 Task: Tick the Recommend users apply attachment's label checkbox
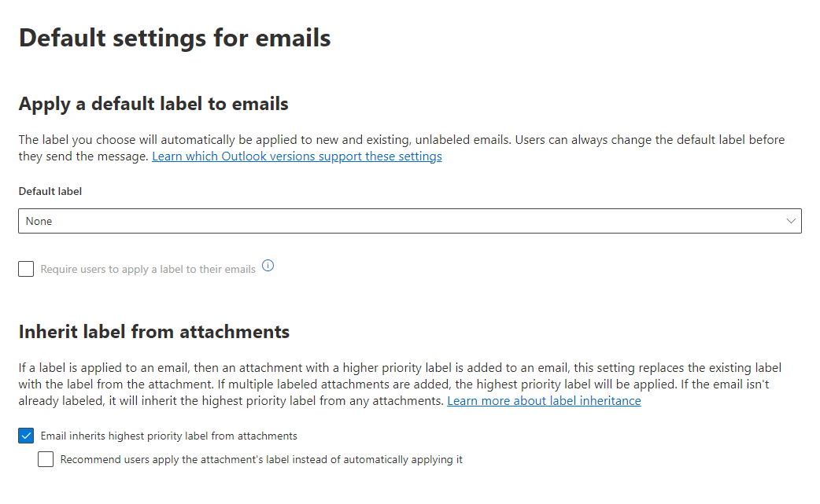(x=46, y=459)
